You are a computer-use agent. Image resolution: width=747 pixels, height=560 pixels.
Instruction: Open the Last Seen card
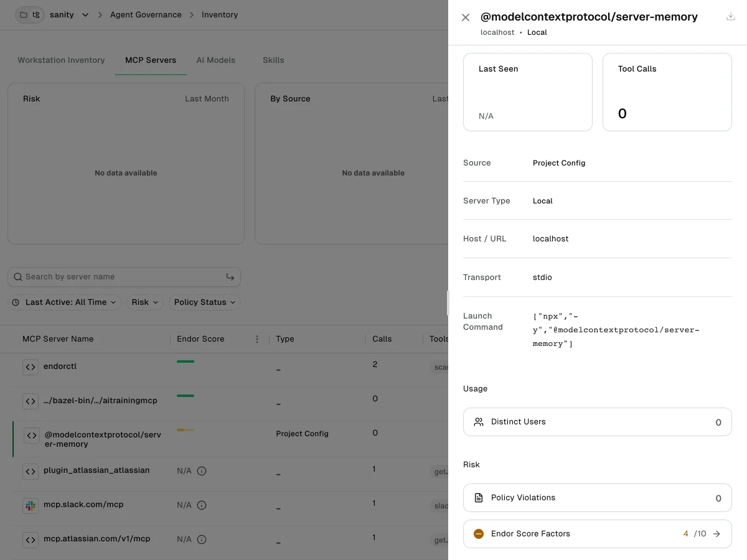coord(528,92)
